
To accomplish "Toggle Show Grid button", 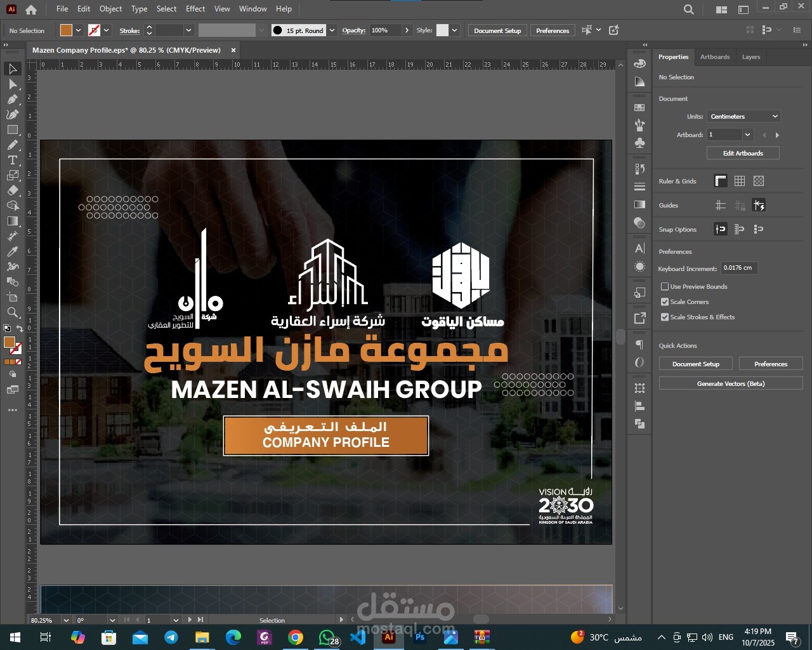I will tap(740, 181).
